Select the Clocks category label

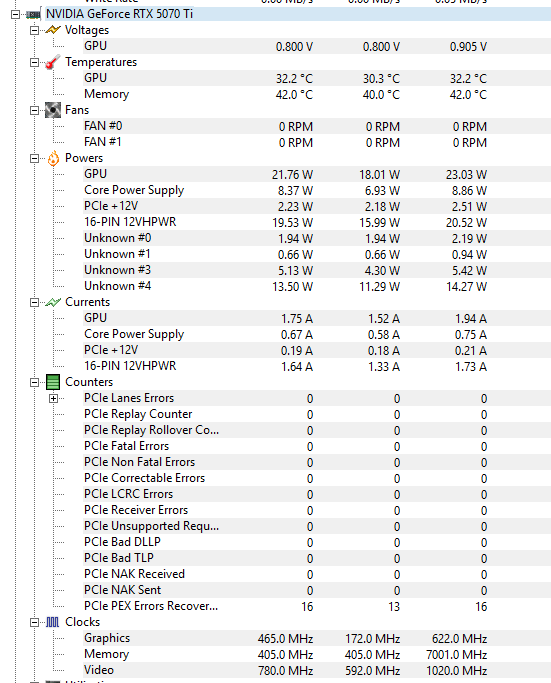[x=82, y=622]
